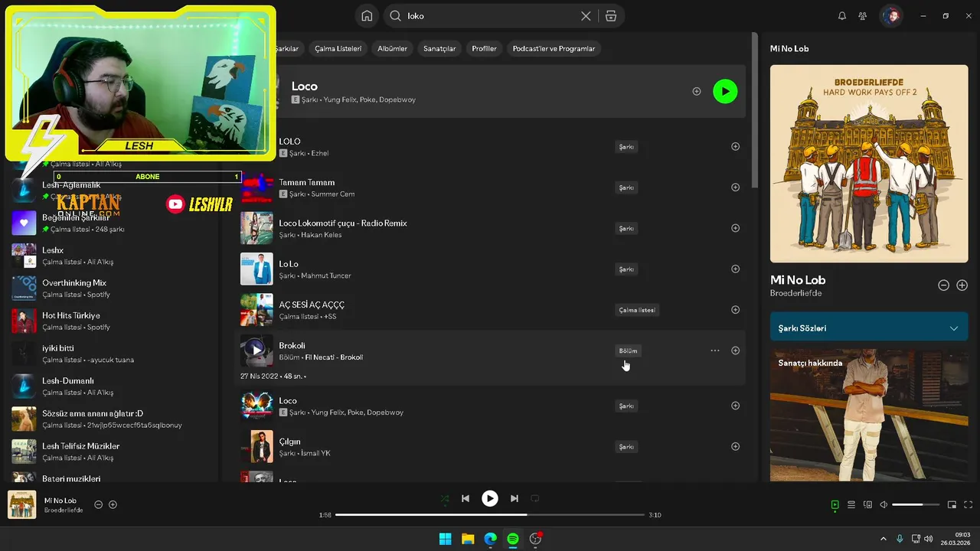
Task: Open the Sanatçı hakkında artist card
Action: 869,416
